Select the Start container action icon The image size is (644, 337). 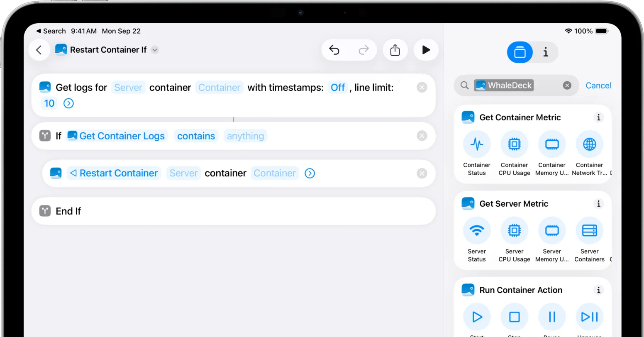[x=476, y=317]
